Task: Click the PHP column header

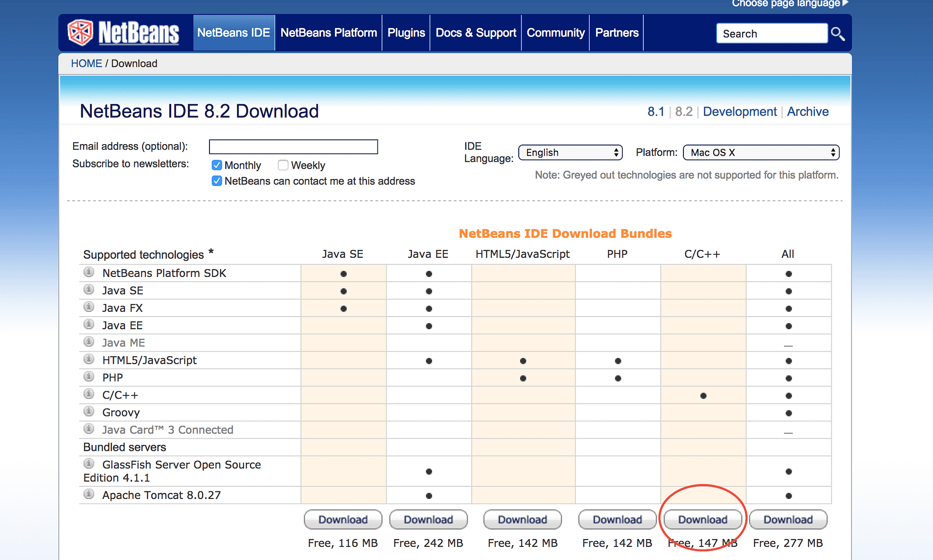Action: tap(617, 254)
